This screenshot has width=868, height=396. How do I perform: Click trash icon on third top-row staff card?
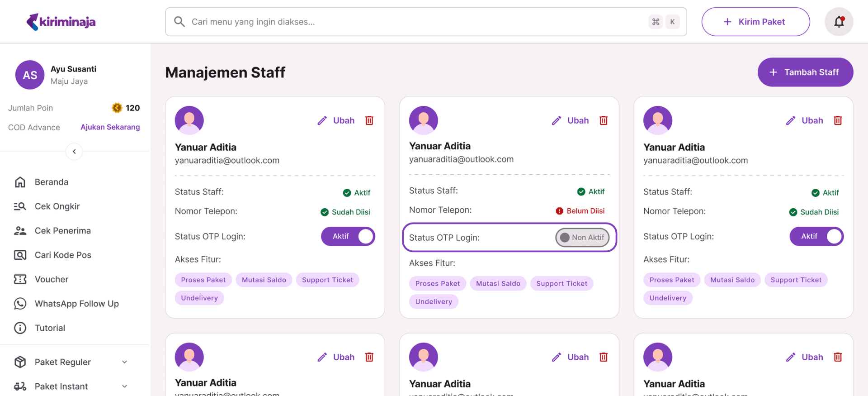click(838, 120)
